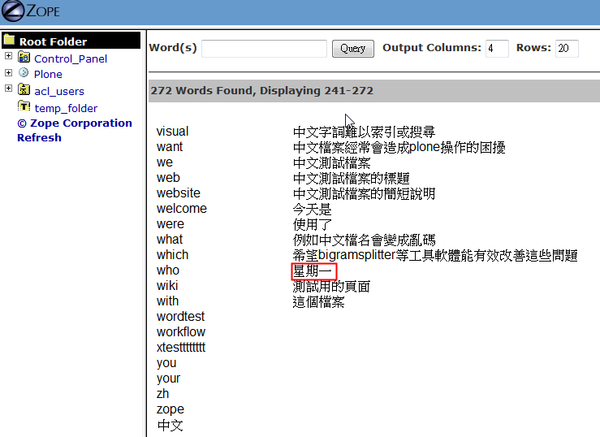This screenshot has width=600, height=437.
Task: Click the word 'workflow'
Action: (x=181, y=332)
